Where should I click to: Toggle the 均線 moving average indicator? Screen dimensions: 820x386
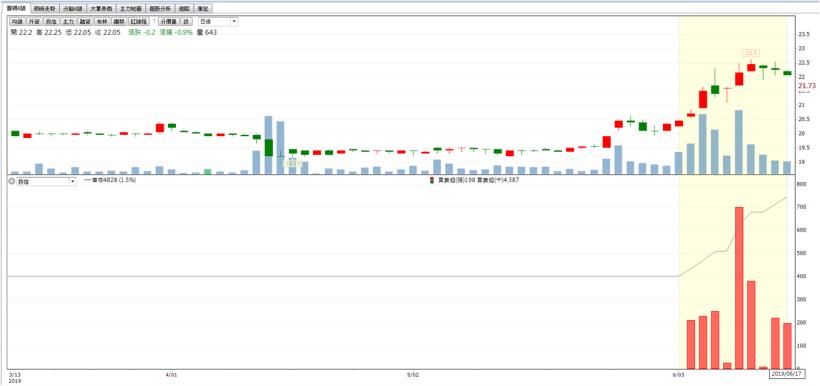coord(17,21)
